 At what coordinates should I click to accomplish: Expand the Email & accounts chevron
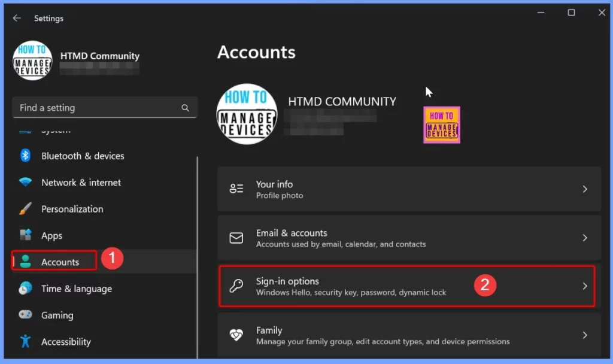(x=585, y=238)
